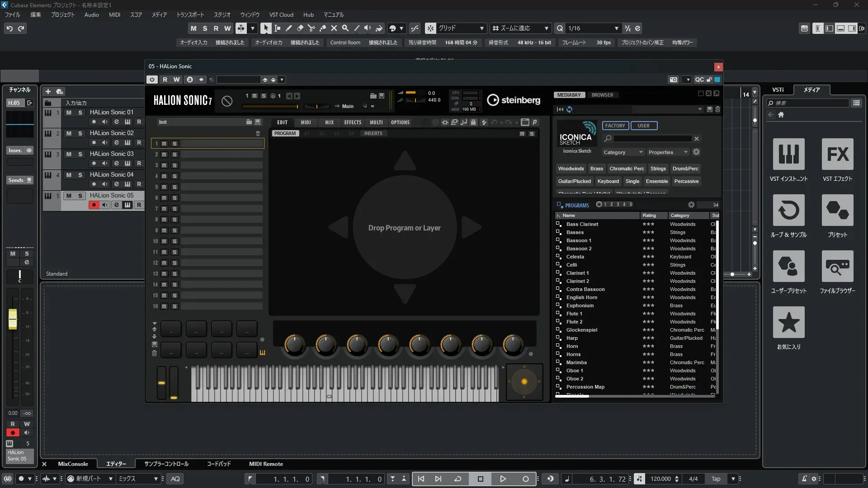Screen dimensions: 868x488
Task: Click the channel volume fader handle
Action: [13, 319]
